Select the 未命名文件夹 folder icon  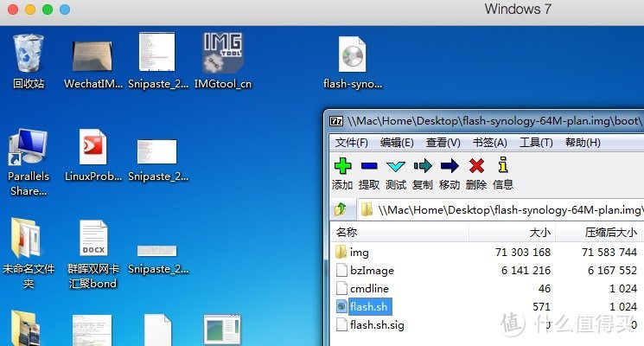pyautogui.click(x=28, y=253)
